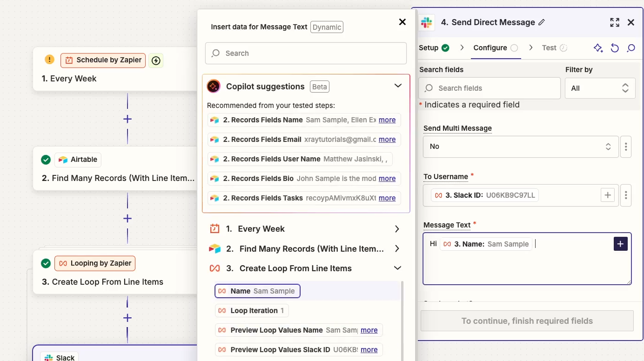Close the Insert data popup

click(x=402, y=22)
